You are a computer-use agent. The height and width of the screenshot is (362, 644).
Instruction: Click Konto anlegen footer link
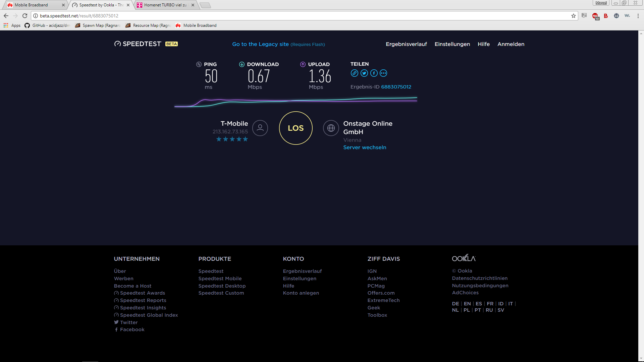tap(301, 293)
